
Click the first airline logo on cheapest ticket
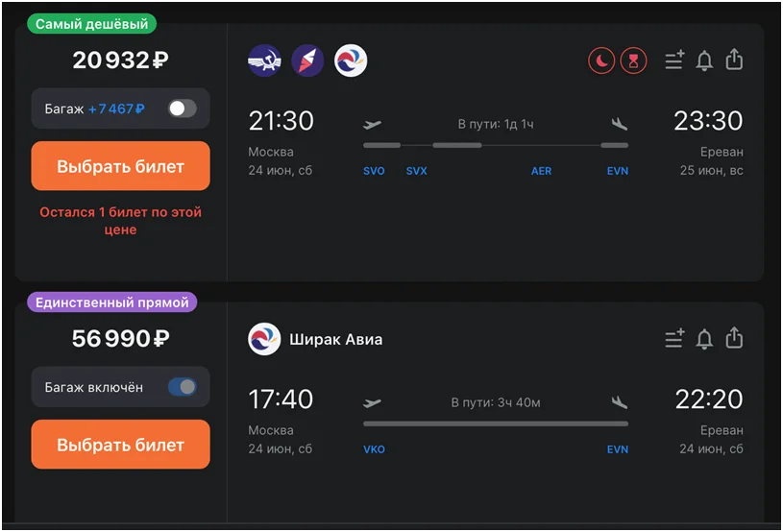coord(264,60)
